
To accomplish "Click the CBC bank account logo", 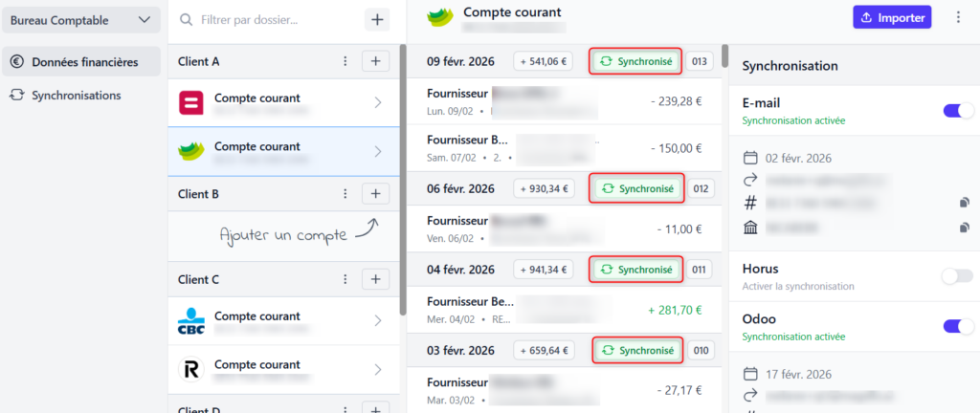I will click(192, 320).
